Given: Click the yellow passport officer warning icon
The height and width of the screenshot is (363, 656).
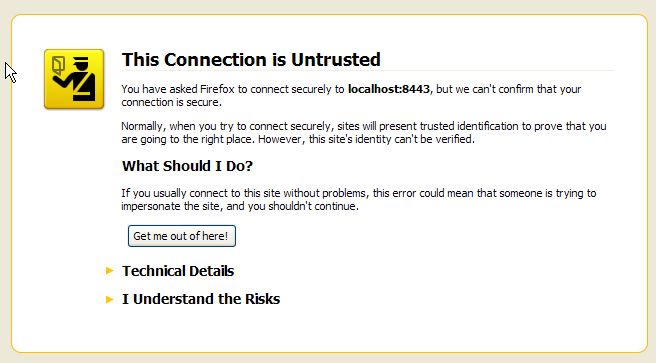Looking at the screenshot, I should [x=74, y=79].
